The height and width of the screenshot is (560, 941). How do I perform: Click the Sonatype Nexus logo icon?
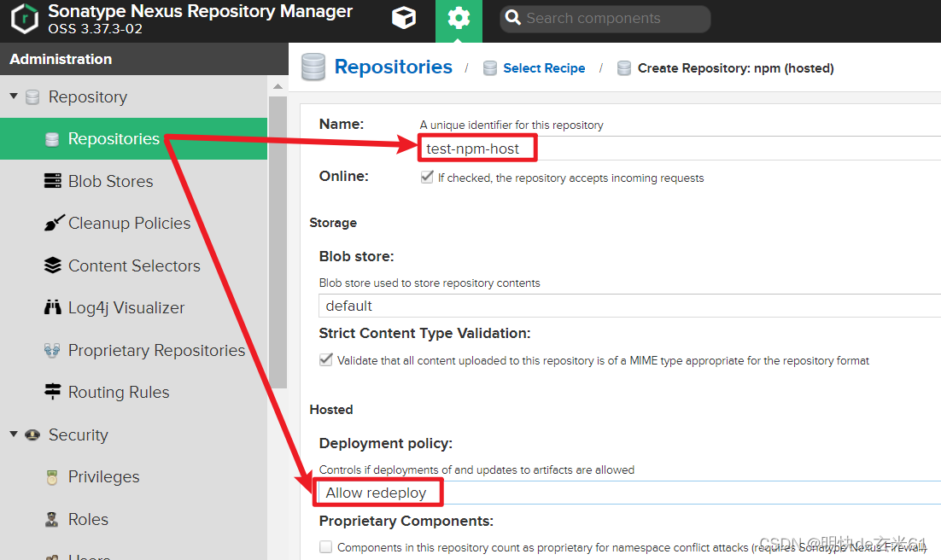(x=25, y=19)
